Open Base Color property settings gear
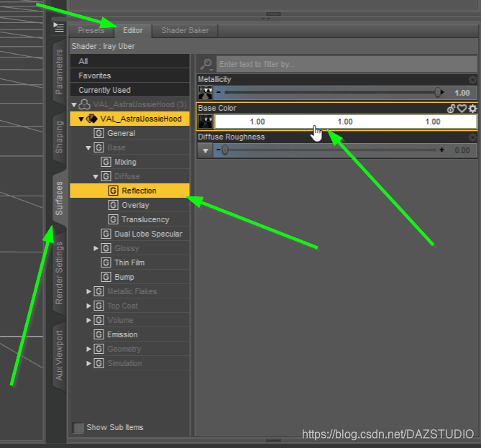Viewport: 481px width, 448px height. pos(472,109)
